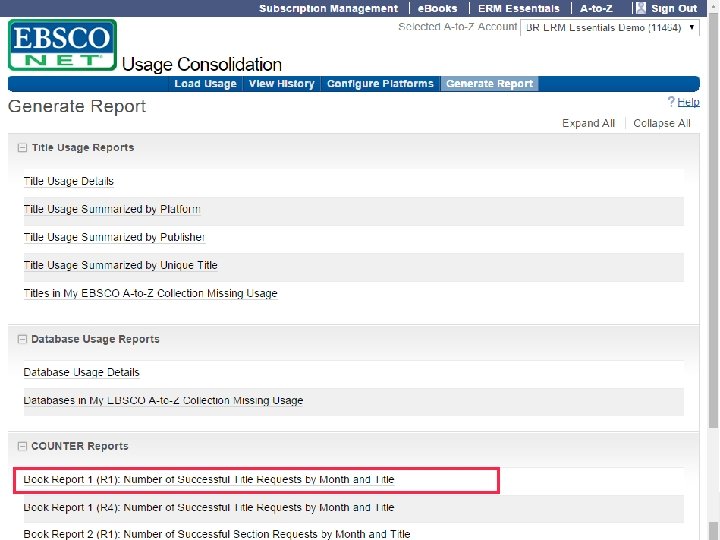Open Title Usage Summarized by Publisher

(114, 237)
